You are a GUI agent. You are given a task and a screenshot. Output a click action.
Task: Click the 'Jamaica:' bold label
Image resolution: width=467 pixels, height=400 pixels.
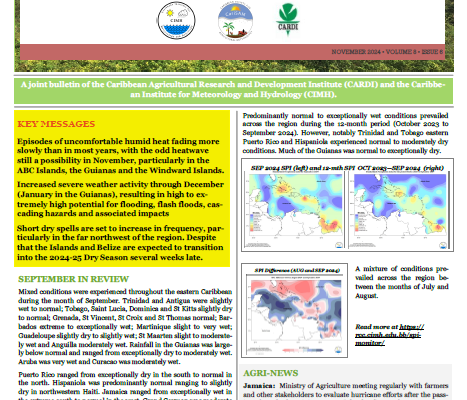259,386
